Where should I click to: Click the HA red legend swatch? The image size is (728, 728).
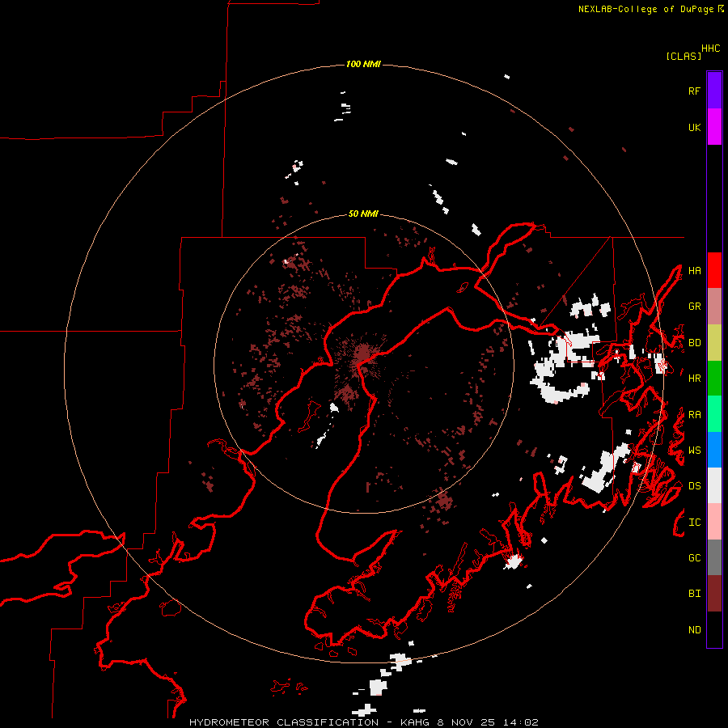[714, 270]
